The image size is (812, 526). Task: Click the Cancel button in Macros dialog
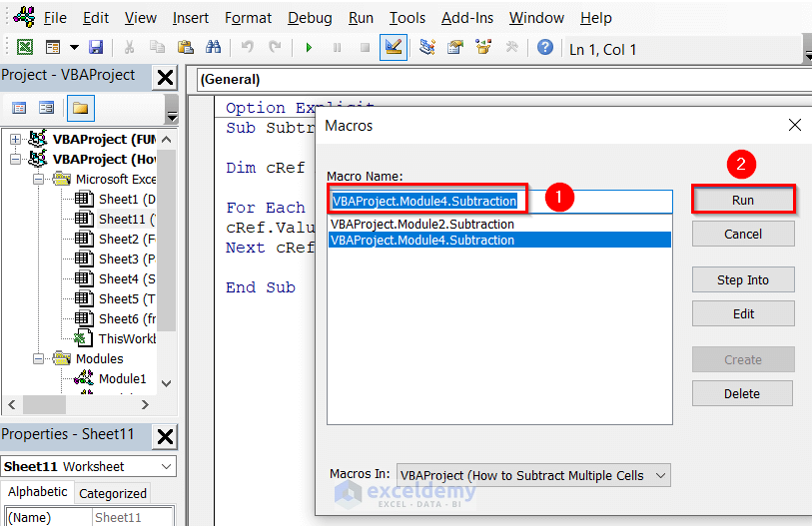(x=743, y=234)
